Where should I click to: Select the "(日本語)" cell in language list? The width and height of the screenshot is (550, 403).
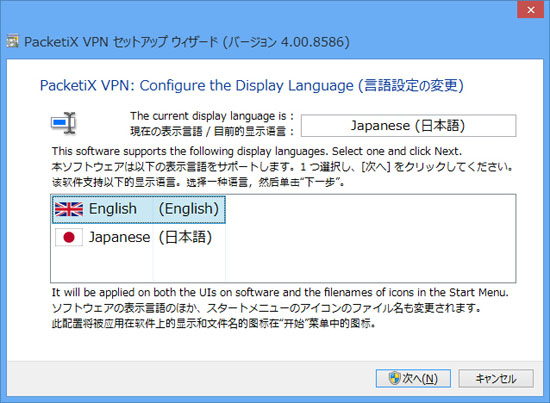click(185, 237)
